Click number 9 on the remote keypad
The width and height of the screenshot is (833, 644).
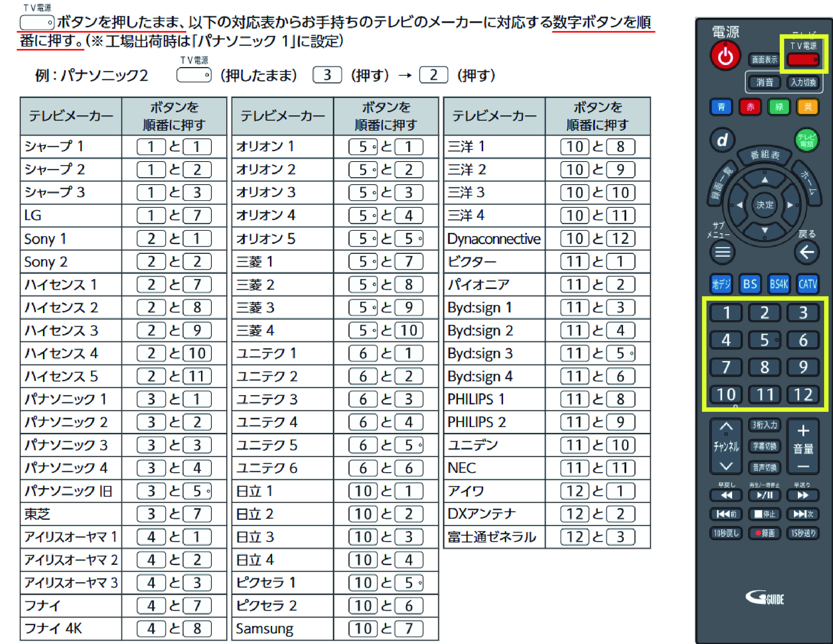(x=803, y=367)
